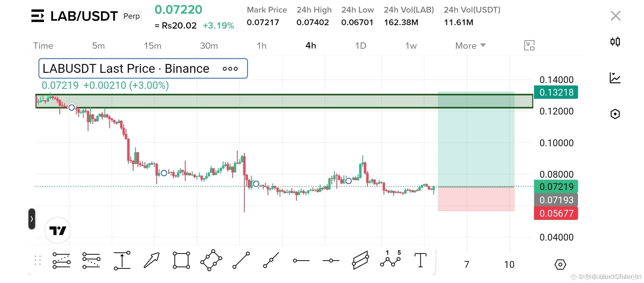Screen dimensions: 644x283
Task: Open the LABUSDT legend options menu
Action: [x=230, y=69]
